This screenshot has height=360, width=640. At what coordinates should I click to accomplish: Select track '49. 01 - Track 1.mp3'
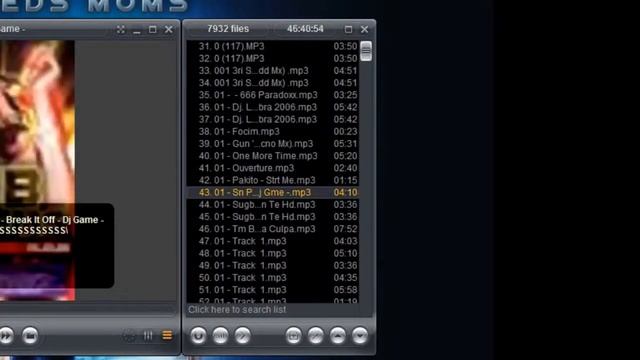click(273, 266)
